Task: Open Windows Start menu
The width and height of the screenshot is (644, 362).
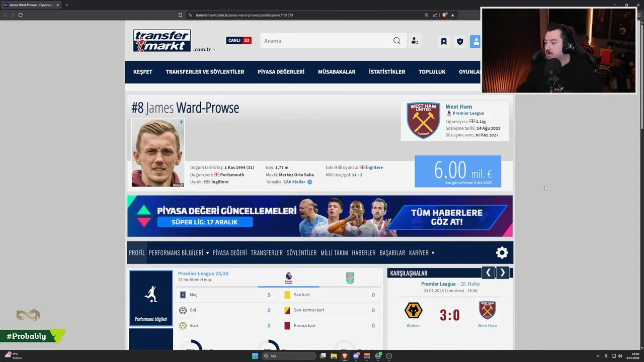Action: pos(255,356)
